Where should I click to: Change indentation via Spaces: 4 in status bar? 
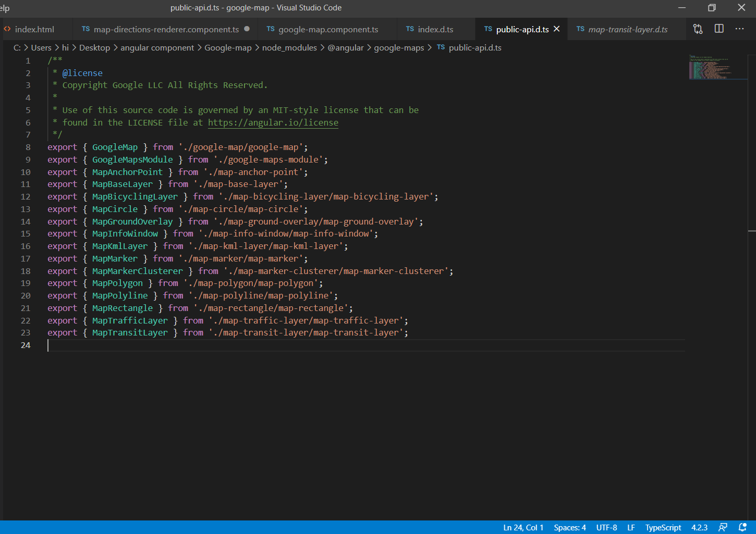[569, 527]
